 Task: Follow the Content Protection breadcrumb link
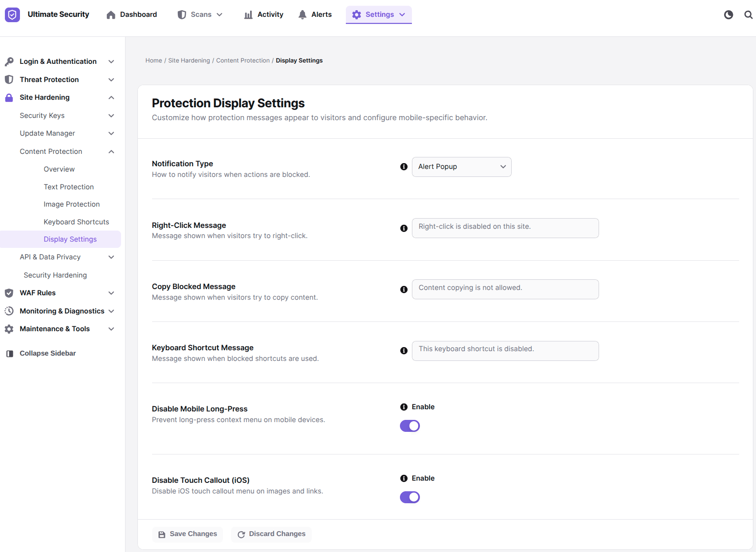point(243,61)
